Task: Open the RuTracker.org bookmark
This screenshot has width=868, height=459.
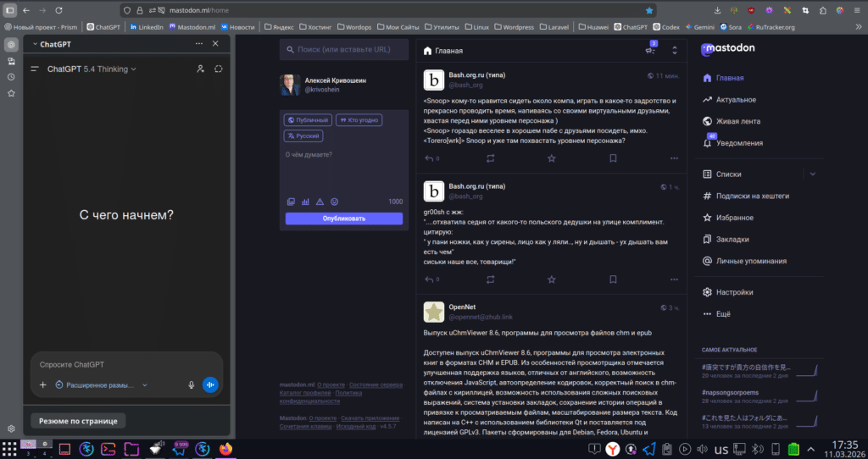Action: point(771,26)
